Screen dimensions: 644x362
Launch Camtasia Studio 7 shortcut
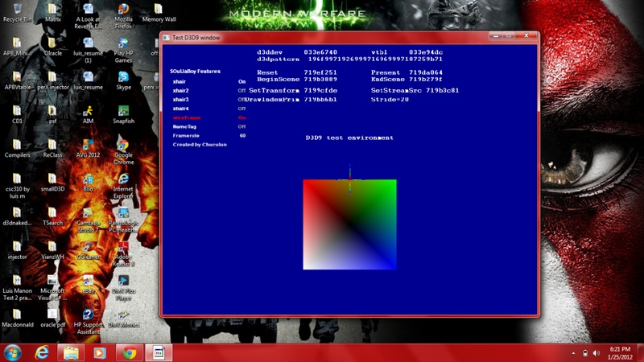pos(88,220)
